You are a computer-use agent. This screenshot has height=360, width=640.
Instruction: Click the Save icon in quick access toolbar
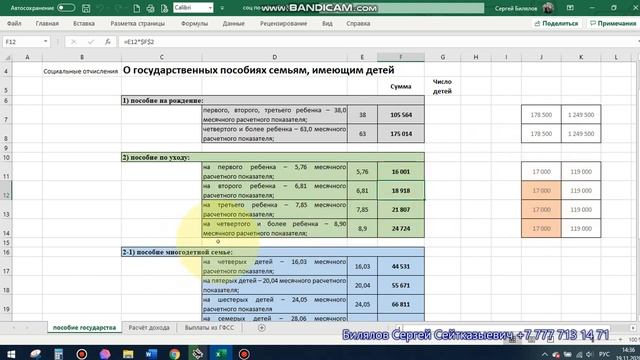tap(86, 8)
